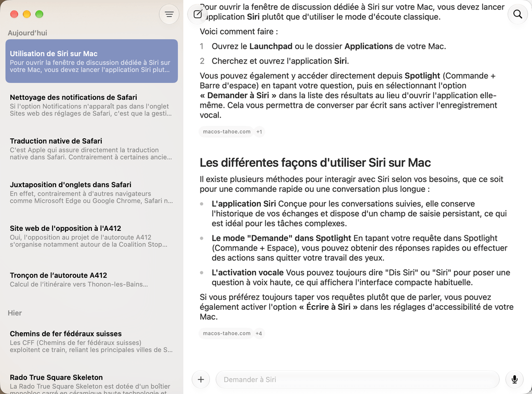Screen dimensions: 532x394
Task: Click the Aujourd'hui section header
Action: tap(28, 33)
